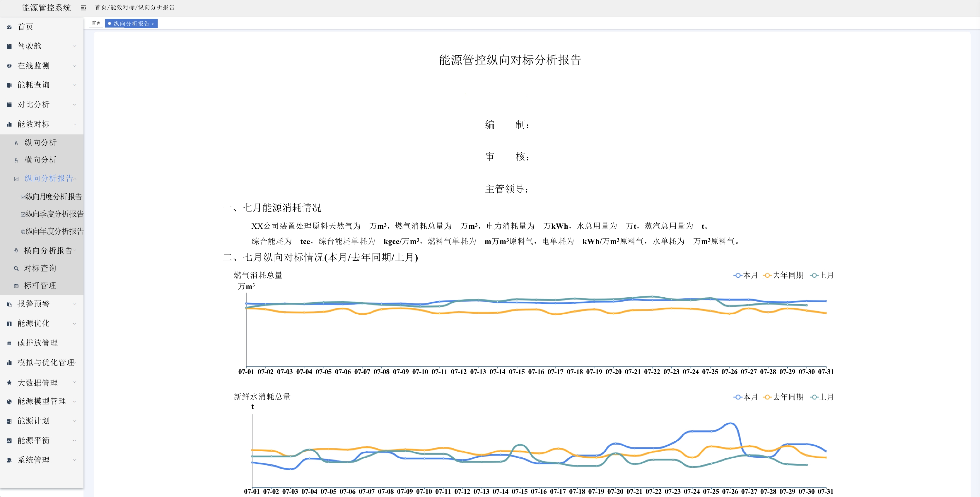Expand the 对比分析 menu chevron

coord(75,105)
